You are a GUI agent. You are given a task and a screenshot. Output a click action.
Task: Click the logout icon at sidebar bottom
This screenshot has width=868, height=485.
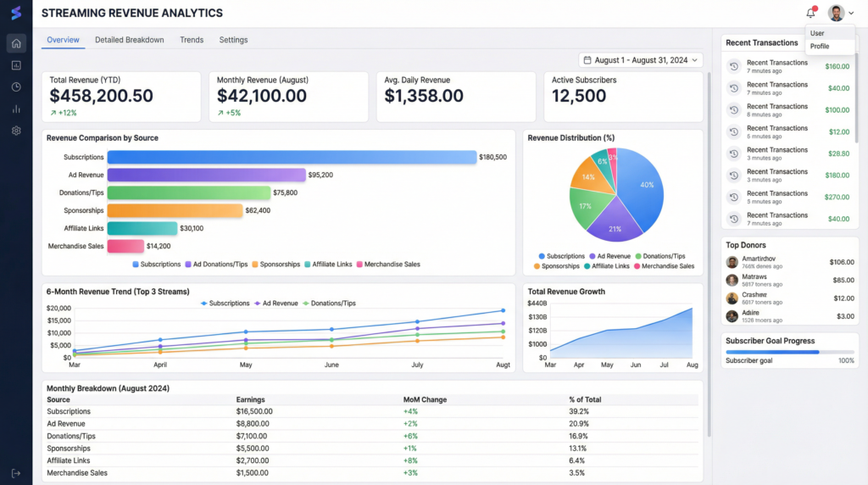tap(16, 473)
